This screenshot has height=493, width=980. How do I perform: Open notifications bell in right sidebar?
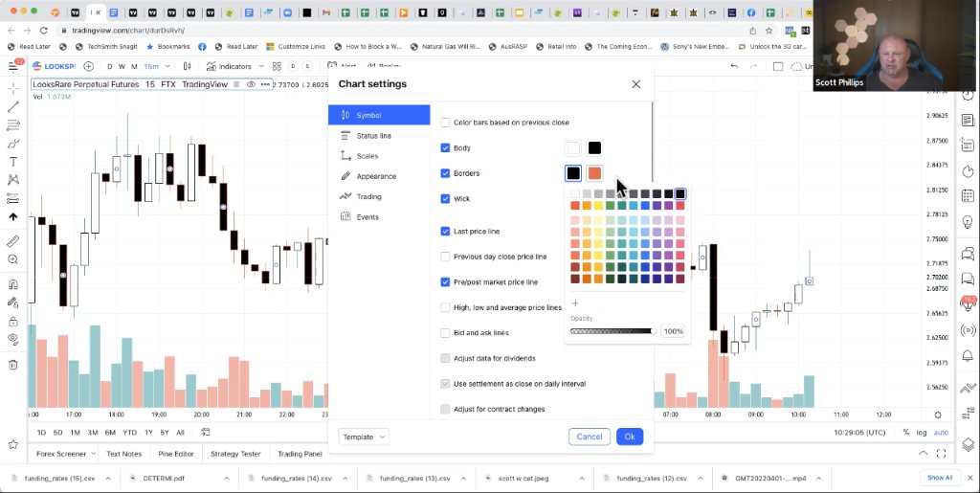pyautogui.click(x=968, y=355)
